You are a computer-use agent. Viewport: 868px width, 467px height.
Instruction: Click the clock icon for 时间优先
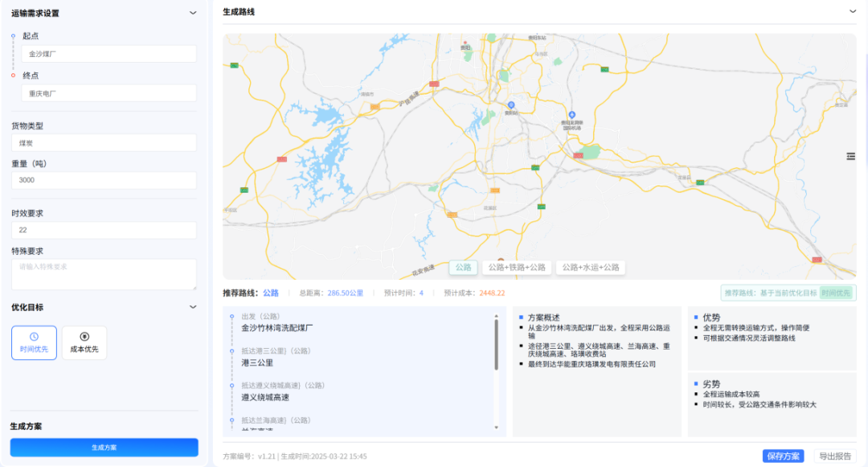coord(34,337)
